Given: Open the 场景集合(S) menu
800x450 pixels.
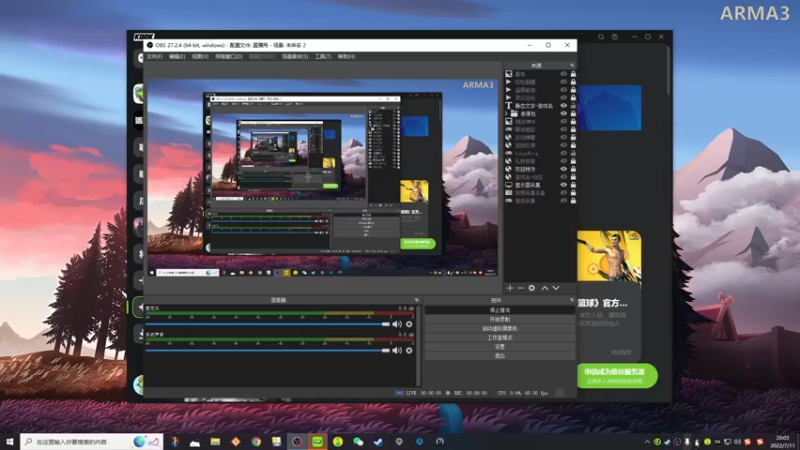Looking at the screenshot, I should click(x=295, y=57).
